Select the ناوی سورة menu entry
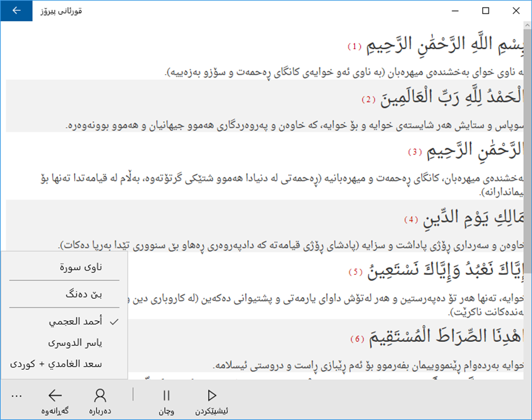This screenshot has height=420, width=532. [x=64, y=268]
